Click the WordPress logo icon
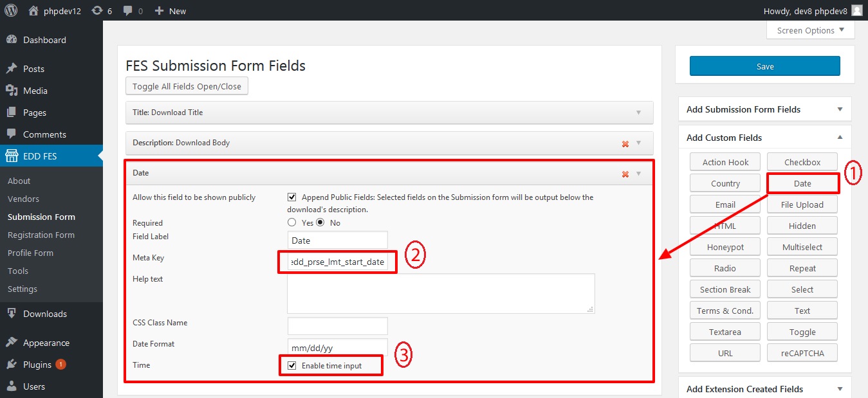 tap(11, 10)
